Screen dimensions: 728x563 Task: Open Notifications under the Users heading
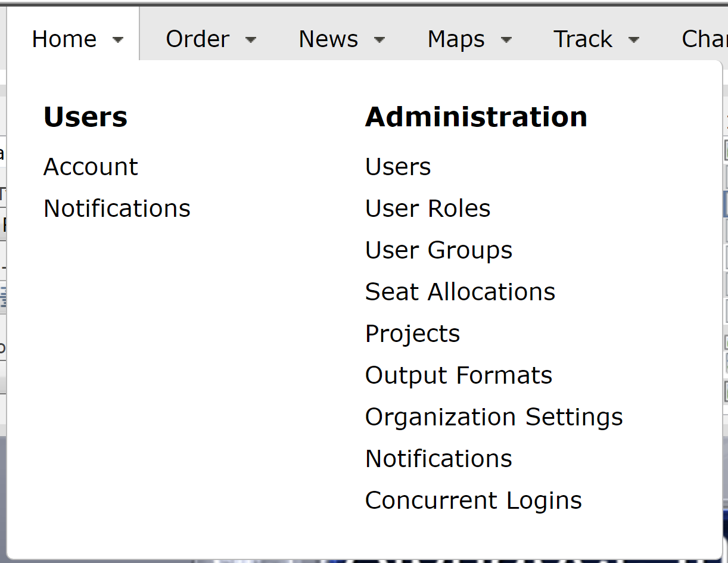117,209
